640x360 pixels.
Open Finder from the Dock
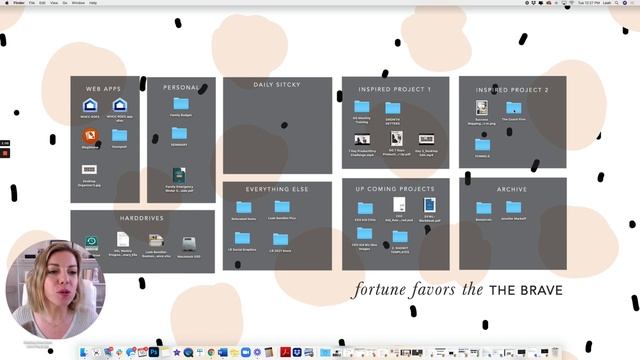pyautogui.click(x=84, y=352)
